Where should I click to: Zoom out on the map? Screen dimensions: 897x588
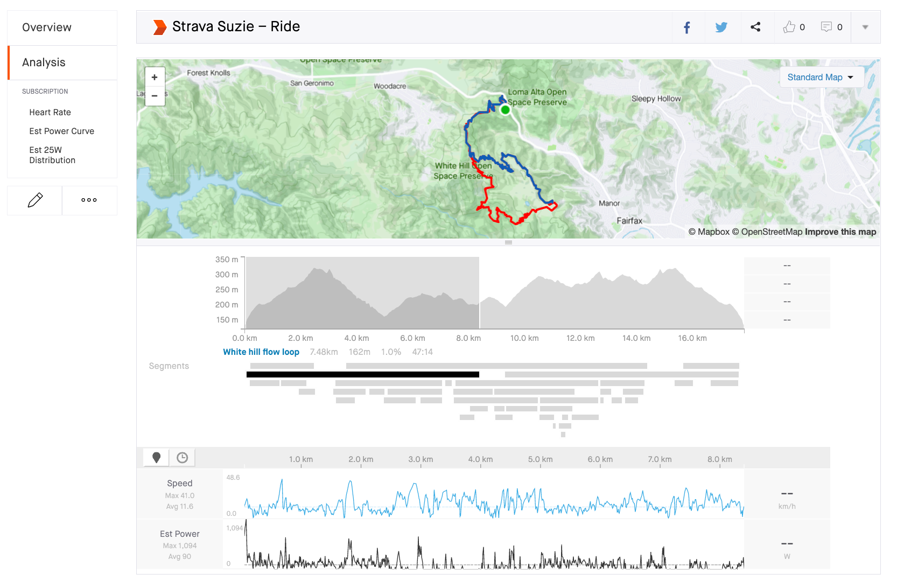pyautogui.click(x=155, y=96)
